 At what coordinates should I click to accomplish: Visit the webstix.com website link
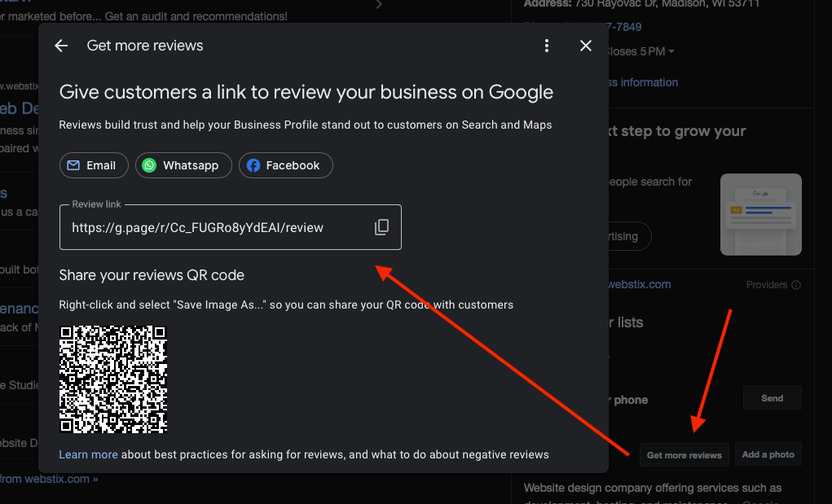[640, 284]
